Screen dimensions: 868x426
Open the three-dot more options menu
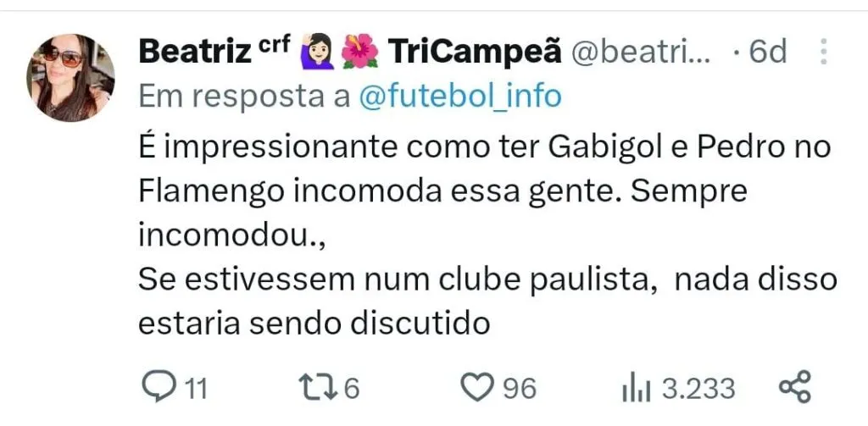[823, 52]
